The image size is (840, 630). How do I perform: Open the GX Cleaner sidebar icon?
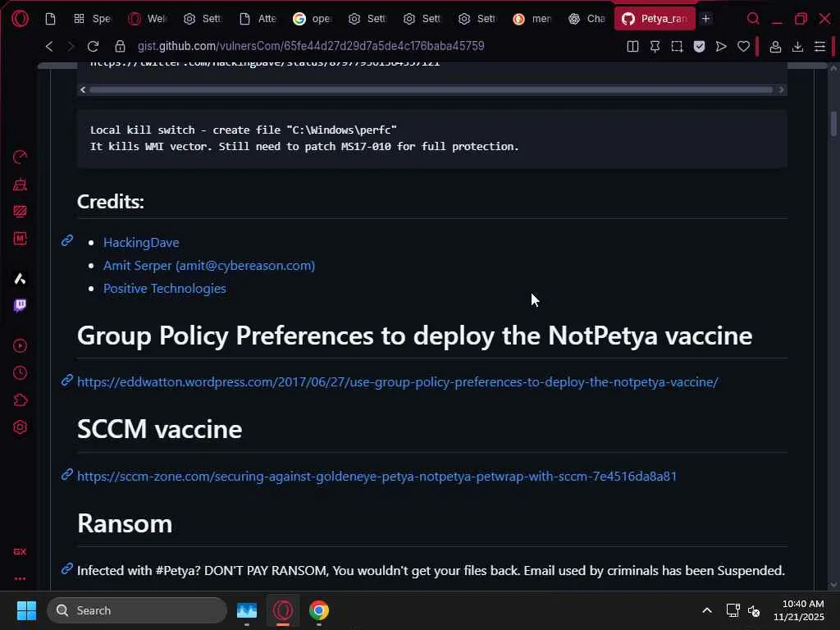pyautogui.click(x=20, y=185)
